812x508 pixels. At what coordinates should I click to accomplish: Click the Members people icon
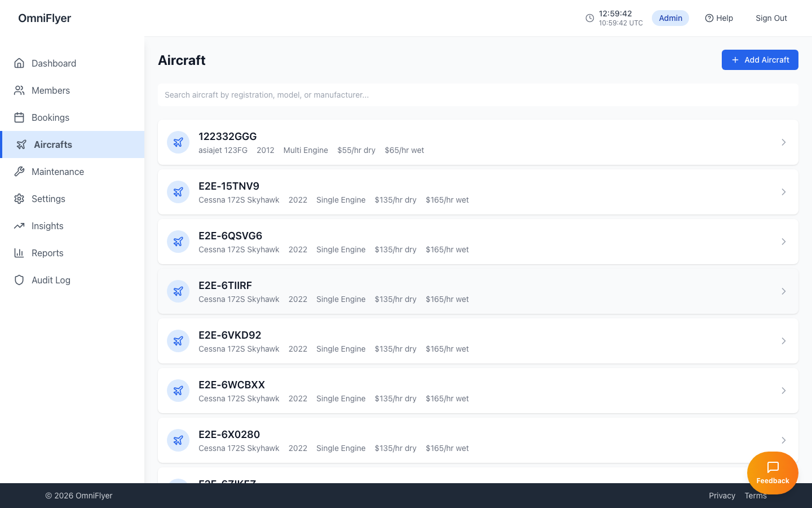click(x=19, y=90)
